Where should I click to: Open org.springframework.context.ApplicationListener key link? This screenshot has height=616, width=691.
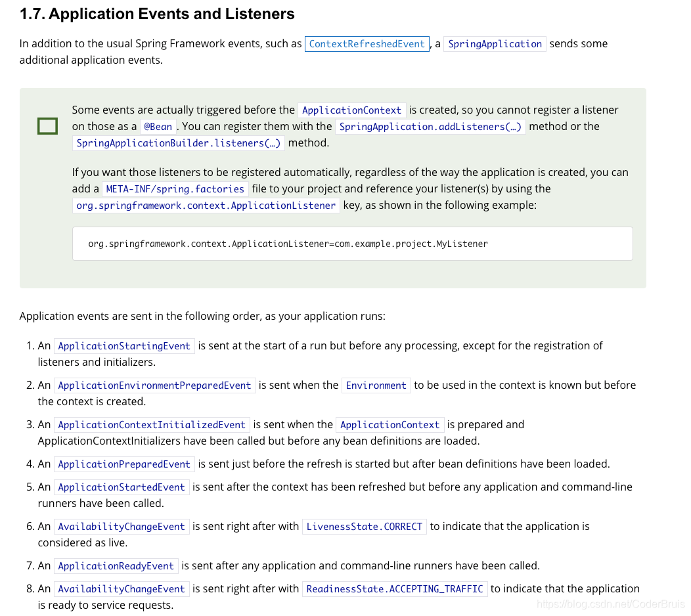pyautogui.click(x=206, y=206)
